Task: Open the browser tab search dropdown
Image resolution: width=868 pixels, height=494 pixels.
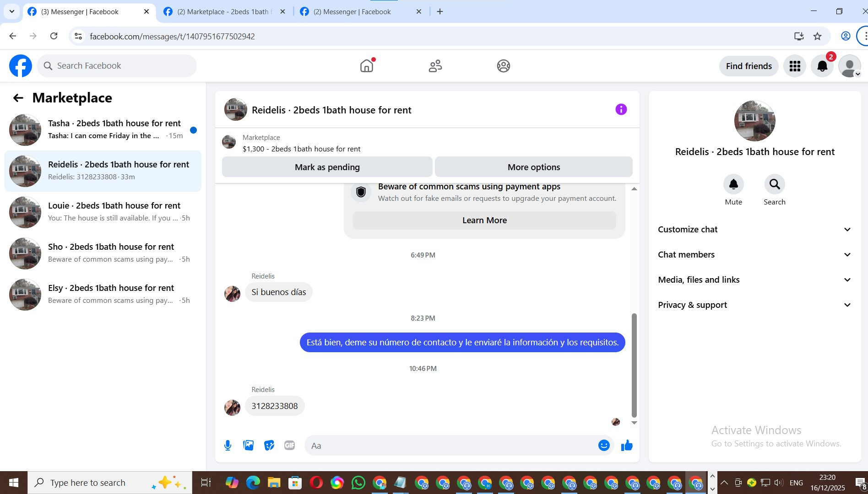Action: [12, 11]
